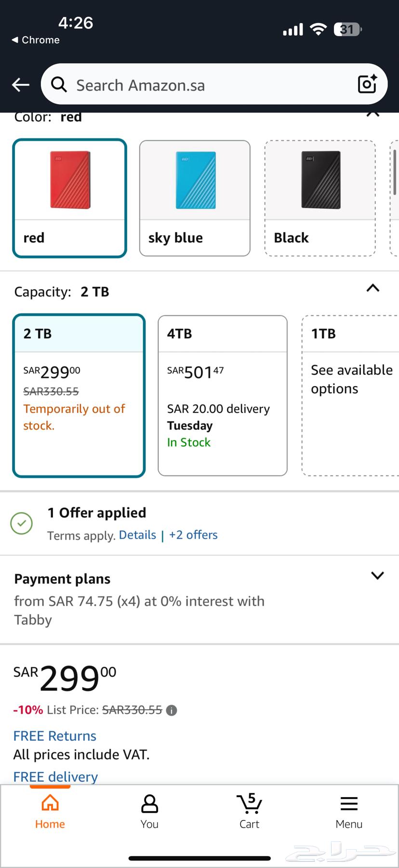Select the 1TB capacity option
This screenshot has width=399, height=868.
(350, 395)
